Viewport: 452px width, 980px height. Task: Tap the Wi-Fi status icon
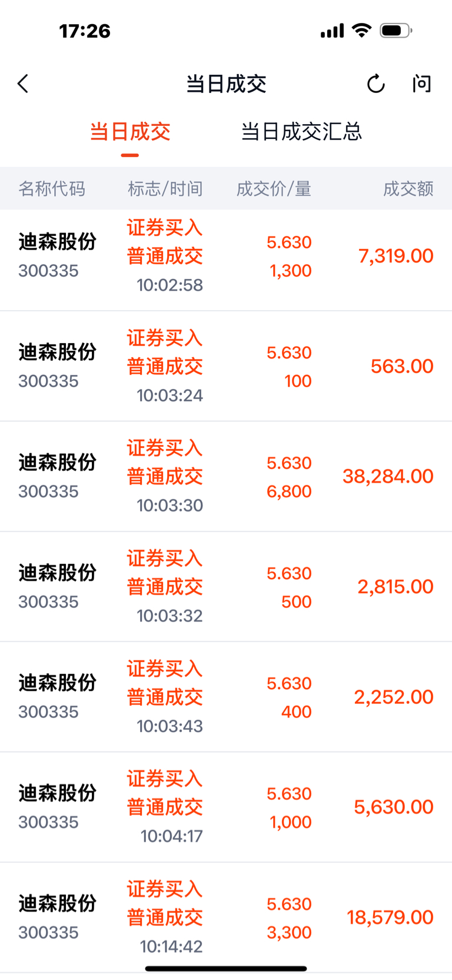pyautogui.click(x=361, y=31)
